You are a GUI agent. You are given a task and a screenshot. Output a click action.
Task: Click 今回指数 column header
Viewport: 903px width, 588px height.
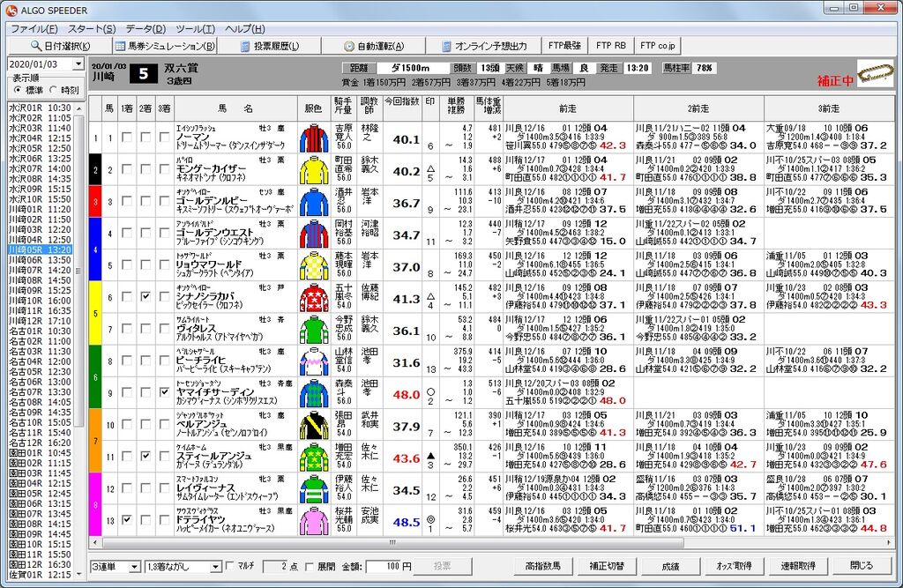(402, 108)
